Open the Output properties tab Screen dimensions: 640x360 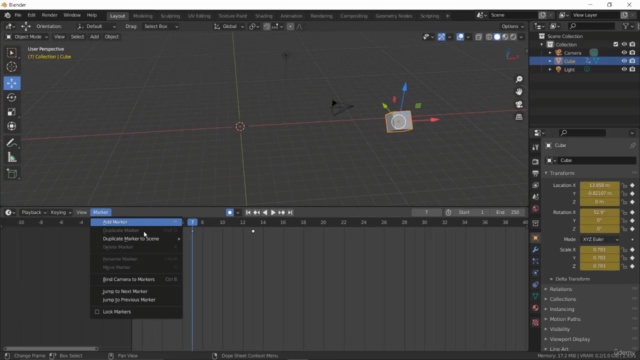click(x=536, y=173)
